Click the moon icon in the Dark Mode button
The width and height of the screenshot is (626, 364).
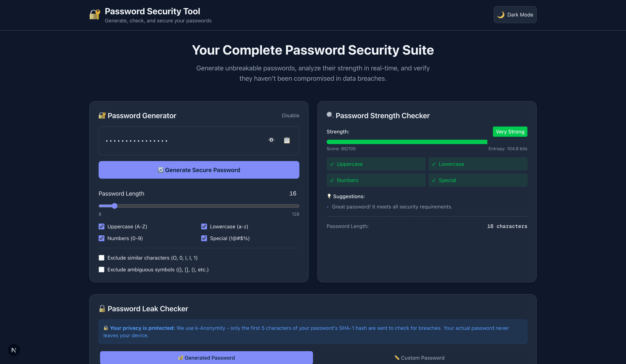pos(501,14)
